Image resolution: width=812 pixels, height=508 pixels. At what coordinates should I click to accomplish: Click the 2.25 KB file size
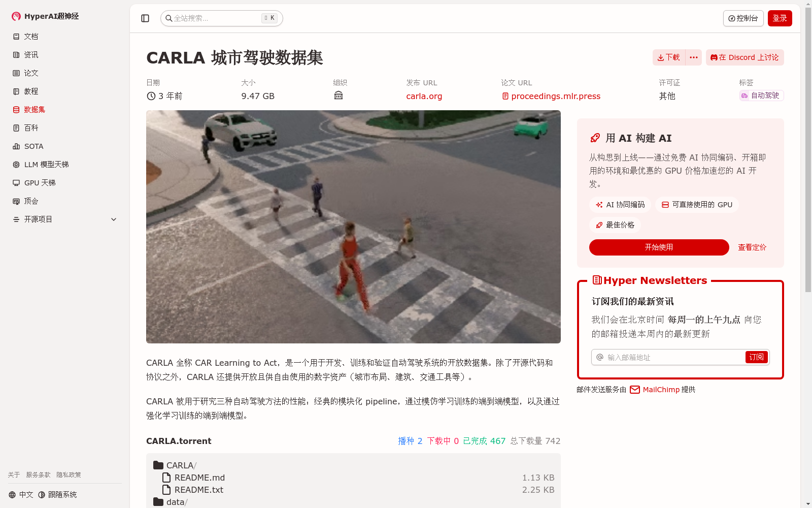tap(538, 490)
